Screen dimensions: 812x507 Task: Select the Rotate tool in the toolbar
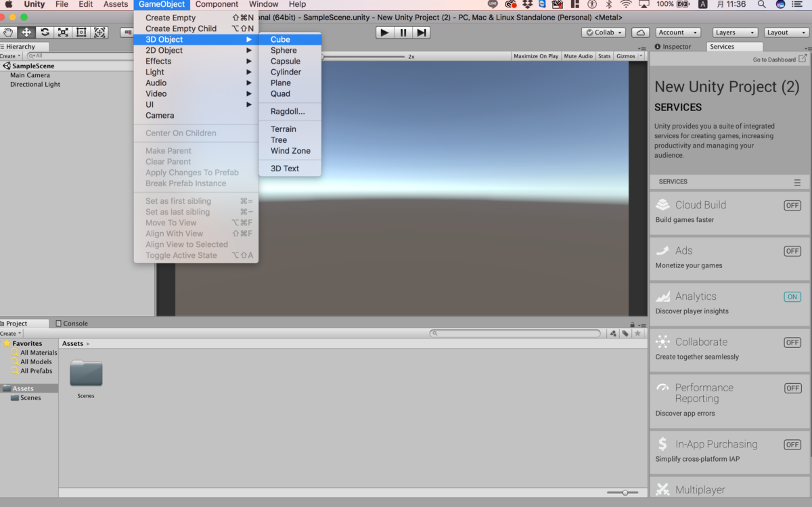click(x=45, y=32)
